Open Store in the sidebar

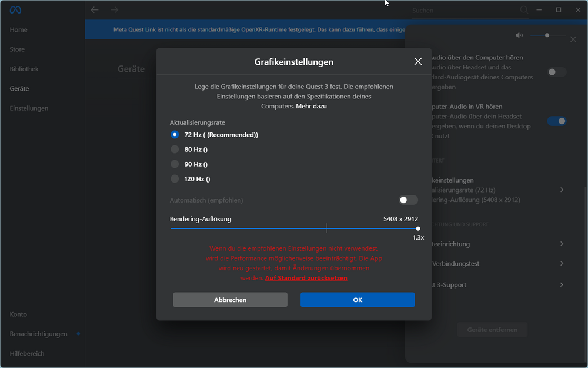tap(17, 49)
